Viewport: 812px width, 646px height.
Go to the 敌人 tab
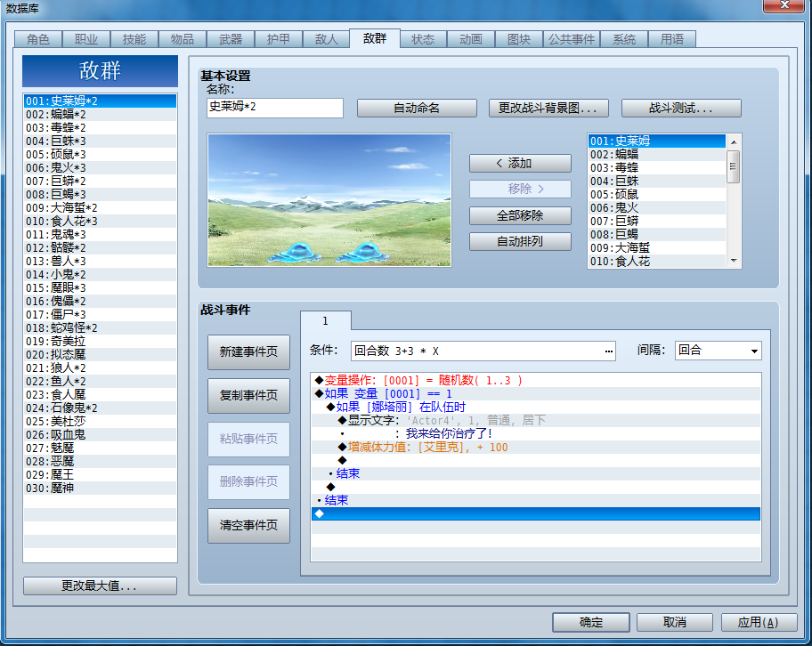point(326,39)
